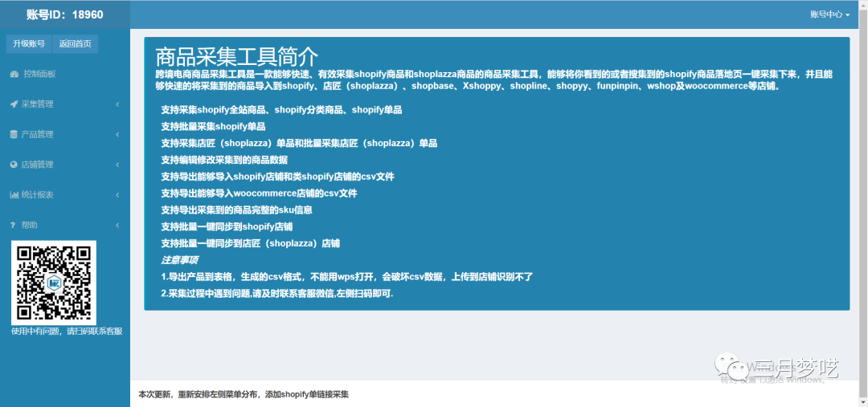
Task: Open the 采集管理 menu label
Action: 38,104
